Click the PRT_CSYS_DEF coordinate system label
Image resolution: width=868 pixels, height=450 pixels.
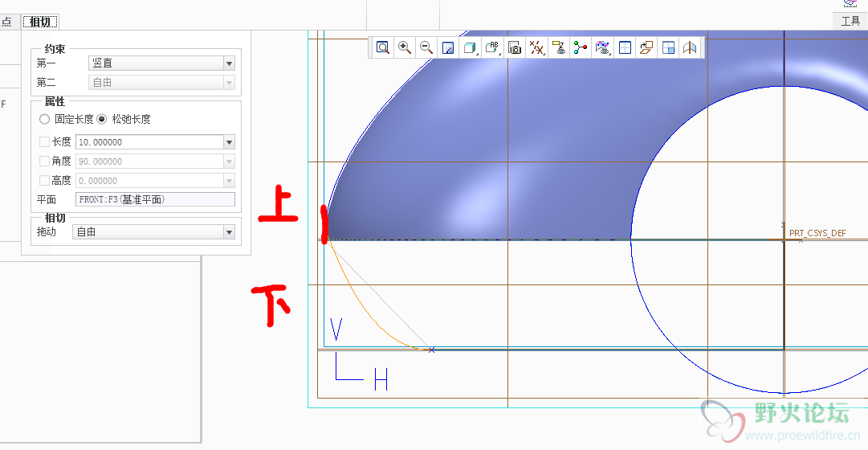pyautogui.click(x=817, y=233)
